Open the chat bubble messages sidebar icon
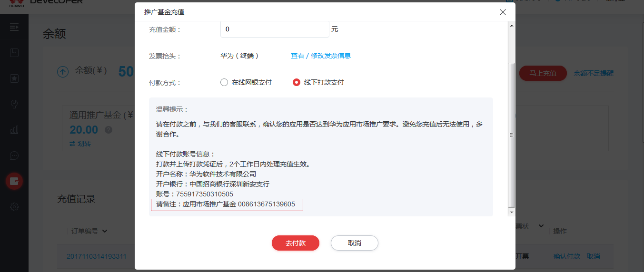Viewport: 644px width, 272px height. tap(14, 155)
